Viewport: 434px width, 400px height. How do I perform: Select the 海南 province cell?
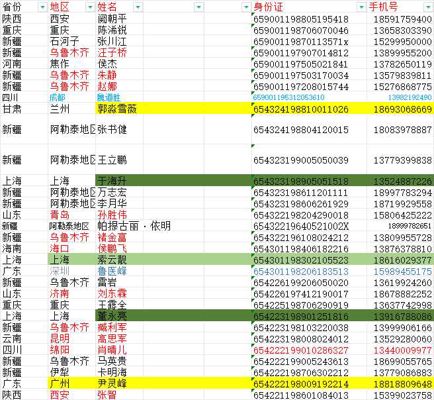click(24, 249)
